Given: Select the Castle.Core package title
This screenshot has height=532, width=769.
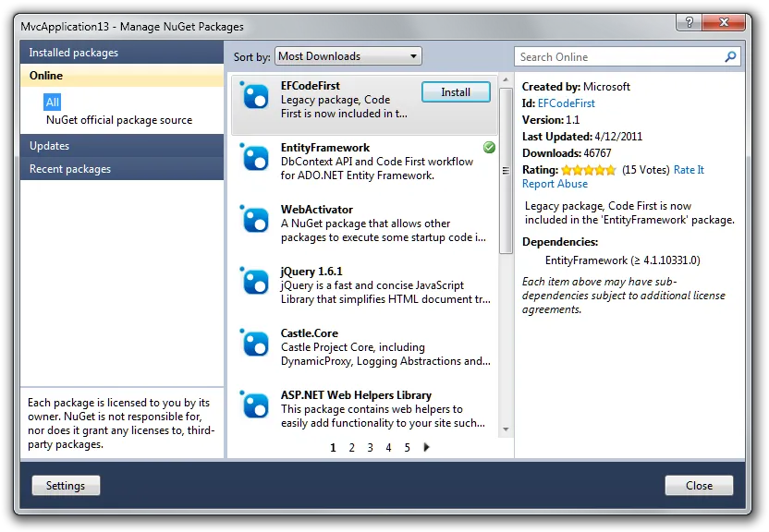Looking at the screenshot, I should coord(310,333).
